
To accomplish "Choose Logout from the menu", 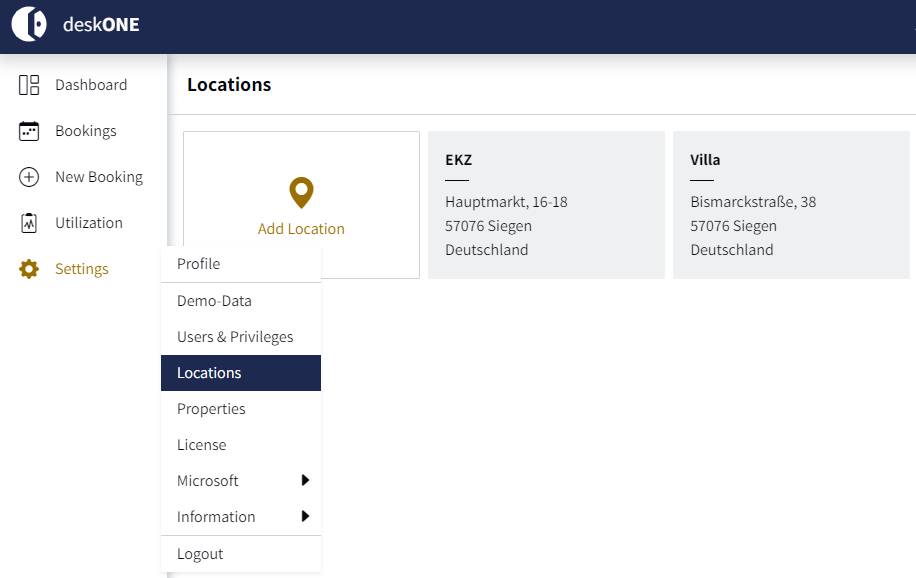I will 241,554.
